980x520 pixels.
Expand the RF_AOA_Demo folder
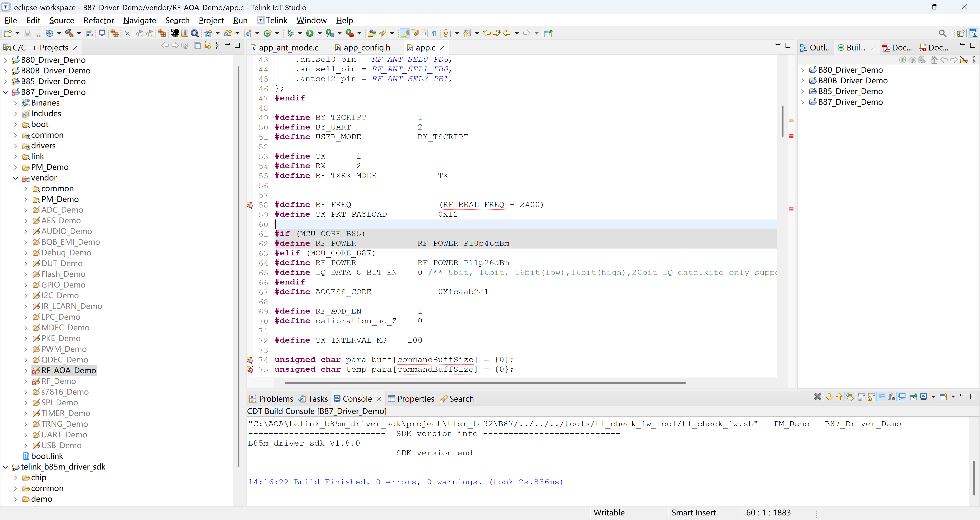26,371
